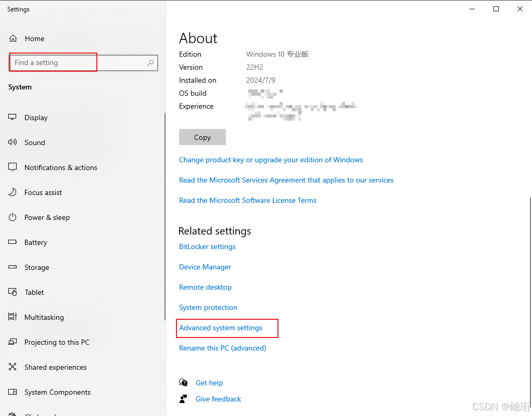Open Device Manager link
532x416 pixels.
[205, 267]
